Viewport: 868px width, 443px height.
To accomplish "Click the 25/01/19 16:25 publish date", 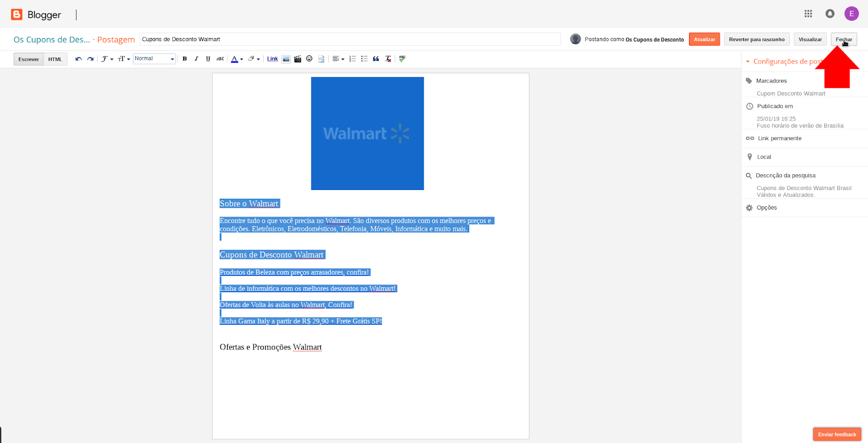I will coord(776,118).
